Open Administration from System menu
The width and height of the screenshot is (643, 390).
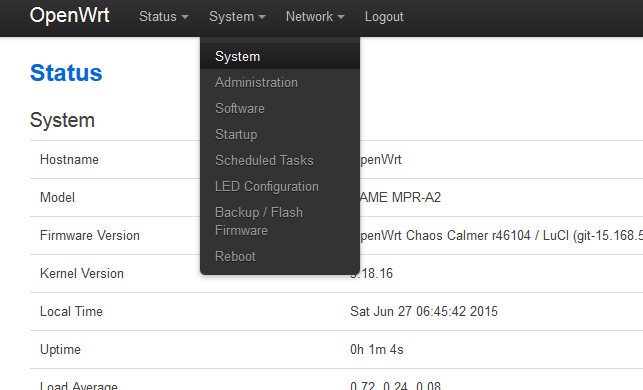coord(280,82)
